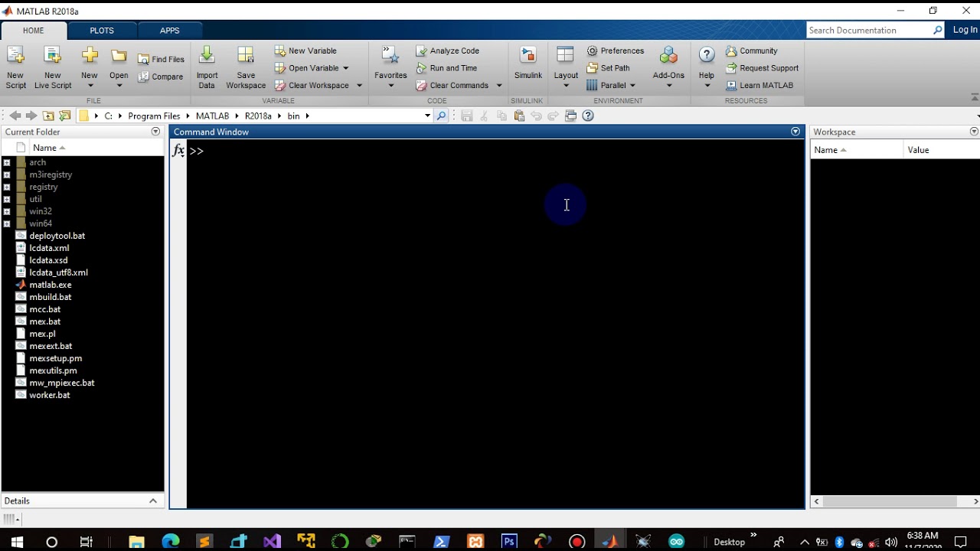
Task: Expand the Details panel
Action: click(153, 501)
